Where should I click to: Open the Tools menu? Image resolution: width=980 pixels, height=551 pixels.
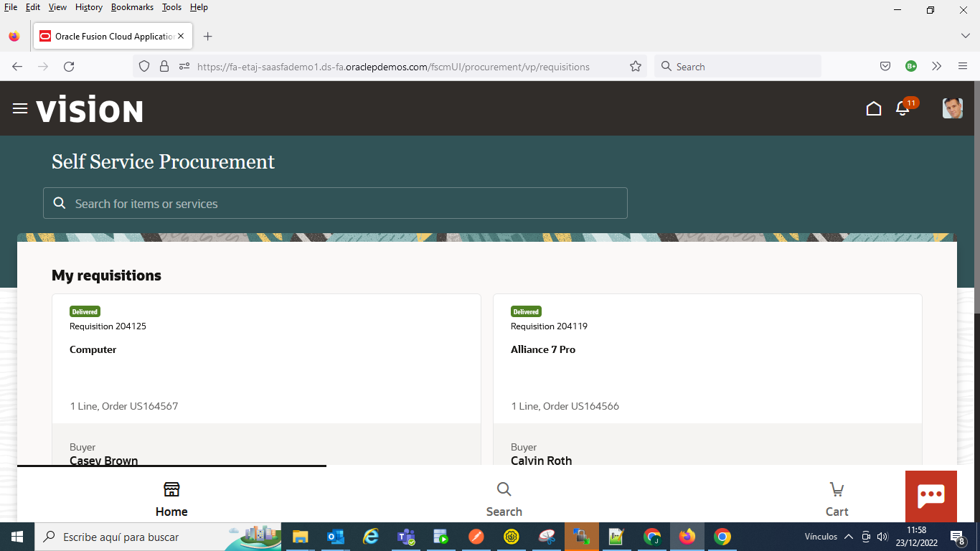point(171,7)
